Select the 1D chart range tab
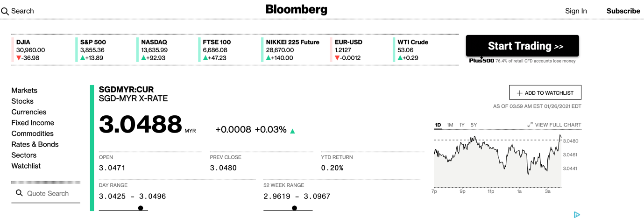644x218 pixels. click(x=438, y=125)
